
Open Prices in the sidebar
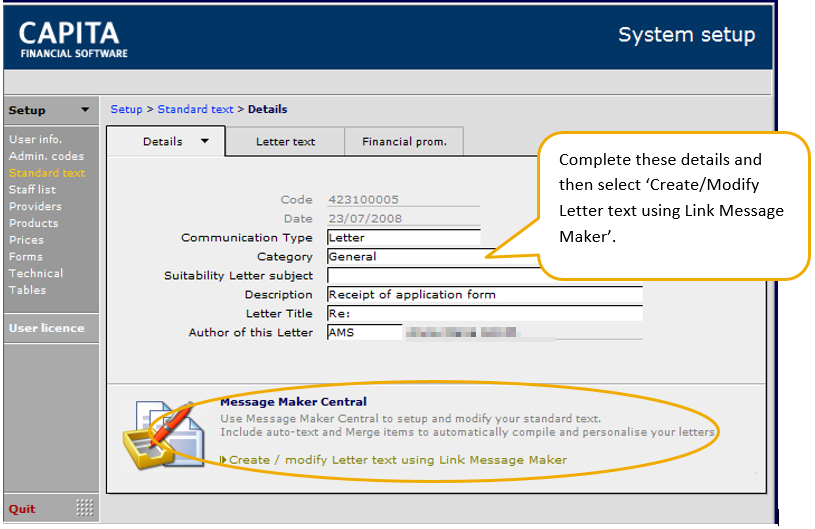(27, 240)
